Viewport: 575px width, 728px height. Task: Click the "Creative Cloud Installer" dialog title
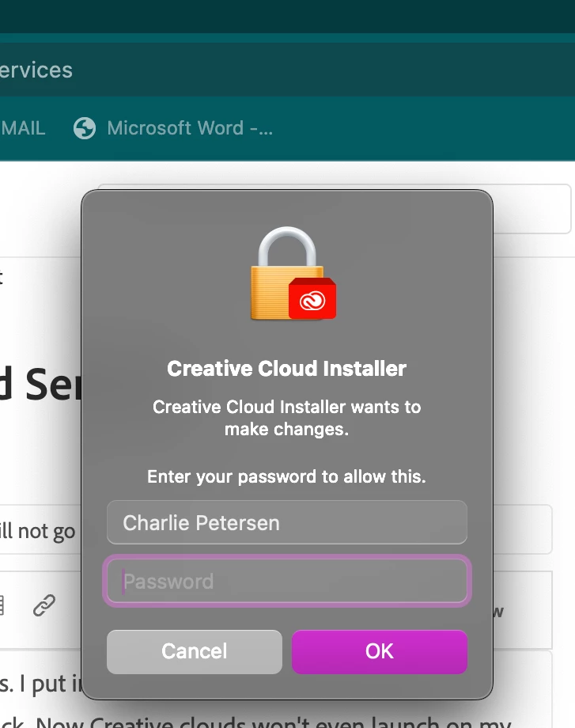[287, 369]
